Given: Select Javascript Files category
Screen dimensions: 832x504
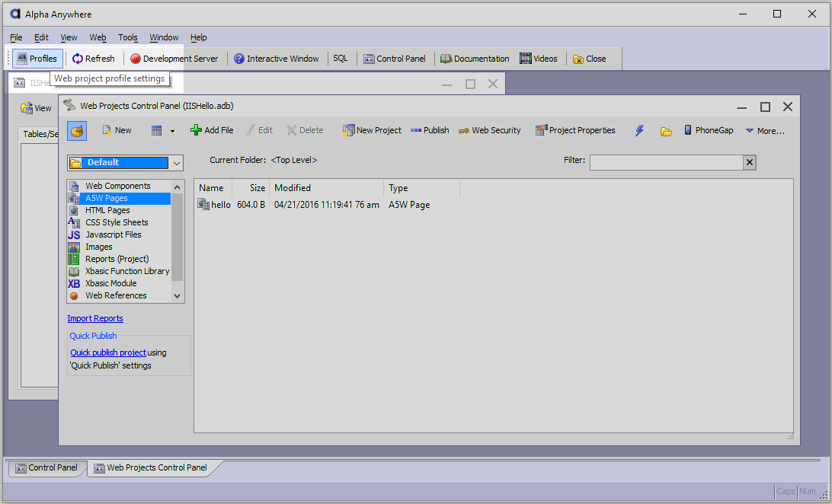Looking at the screenshot, I should (x=113, y=234).
